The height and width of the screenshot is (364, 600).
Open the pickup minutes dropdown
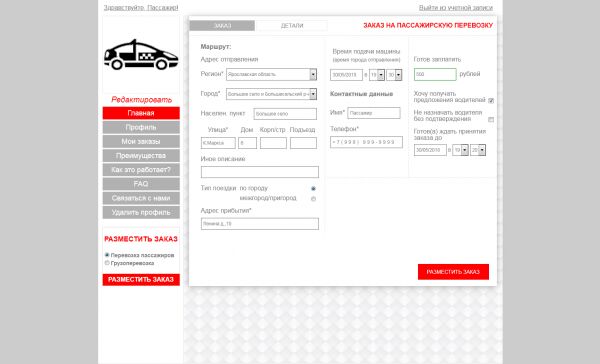pos(394,75)
